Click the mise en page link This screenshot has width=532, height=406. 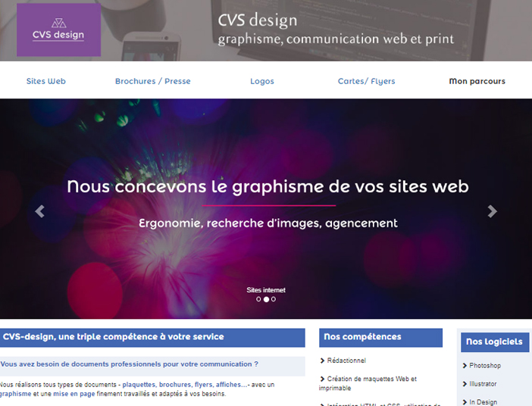pos(74,394)
